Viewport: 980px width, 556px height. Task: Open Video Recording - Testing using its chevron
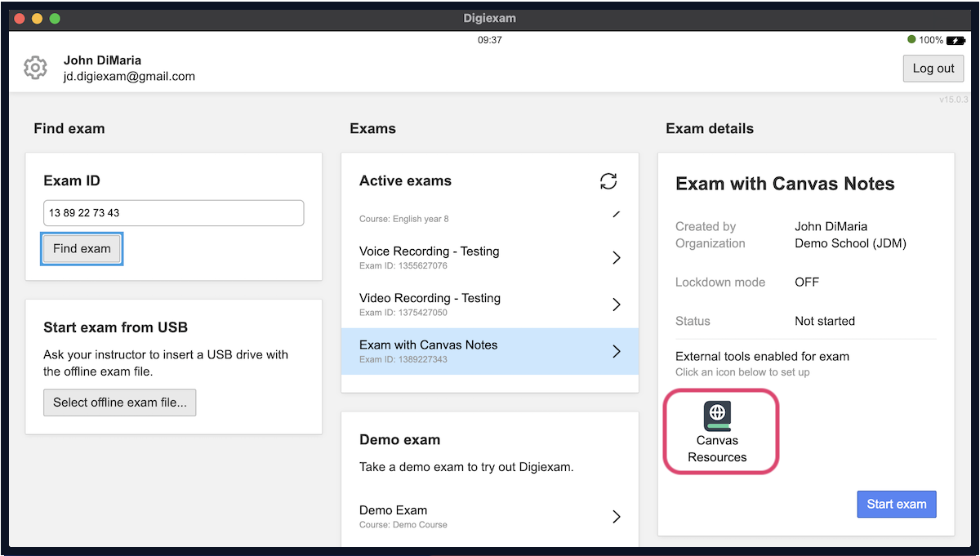(617, 305)
